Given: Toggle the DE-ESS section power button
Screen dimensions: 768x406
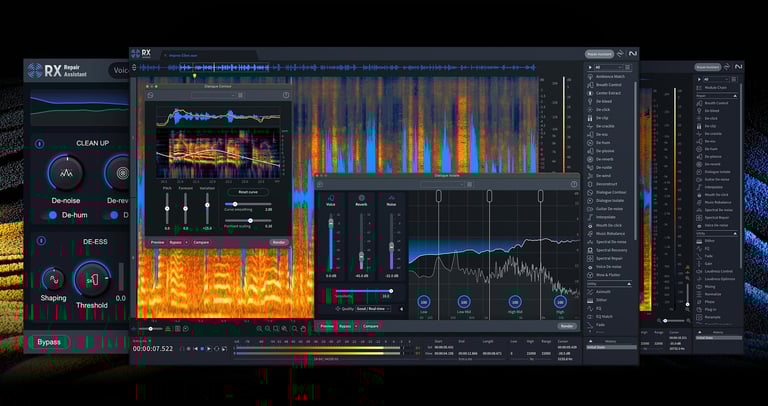Looking at the screenshot, I should coord(41,241).
